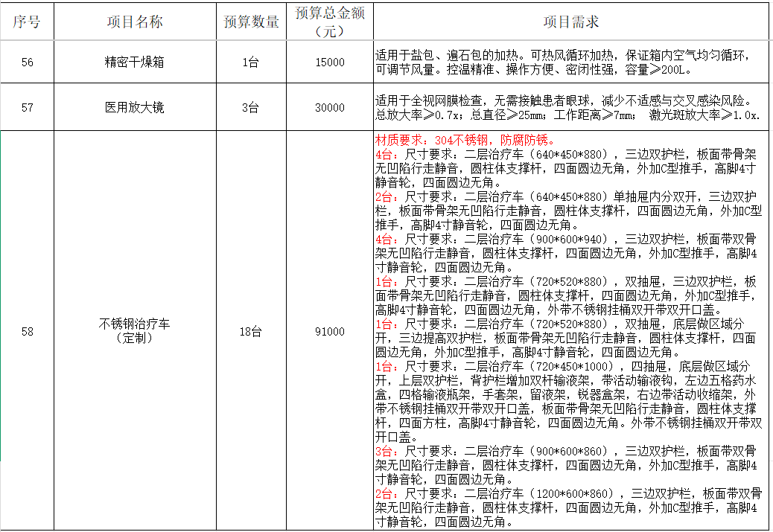Click the 盐包、遍石包 heating requirement cell
Image resolution: width=773 pixels, height=532 pixels.
tap(571, 62)
